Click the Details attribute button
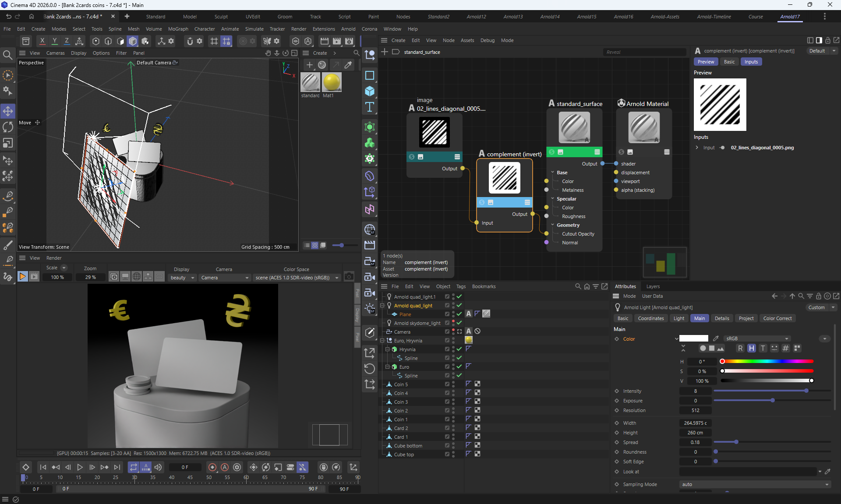The height and width of the screenshot is (504, 841). click(721, 318)
